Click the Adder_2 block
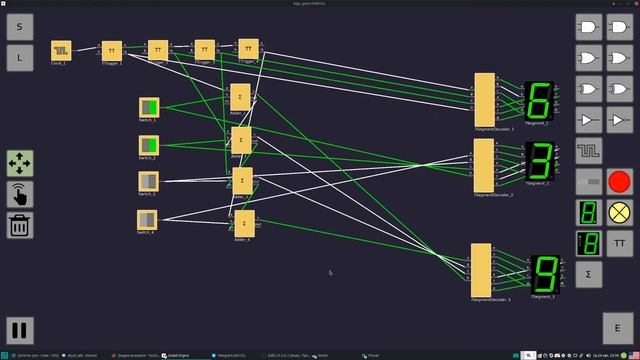Screen dimensions: 640x360 point(241,140)
